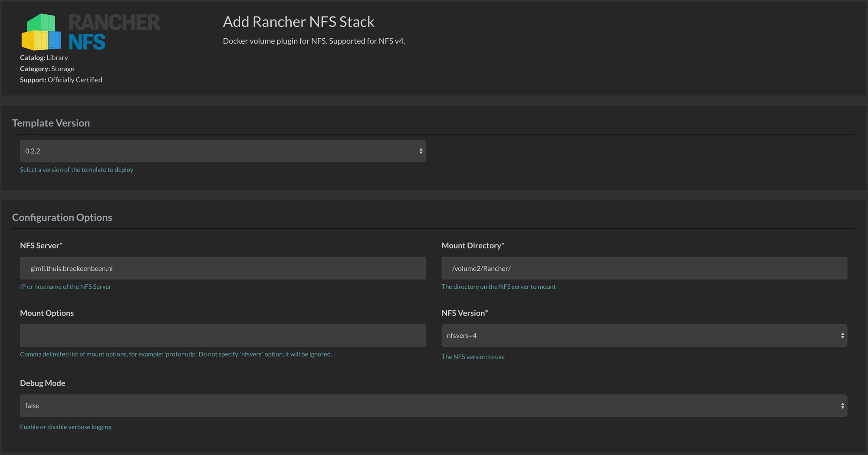
Task: Click the 'Mount Directory*' label
Action: click(x=473, y=246)
